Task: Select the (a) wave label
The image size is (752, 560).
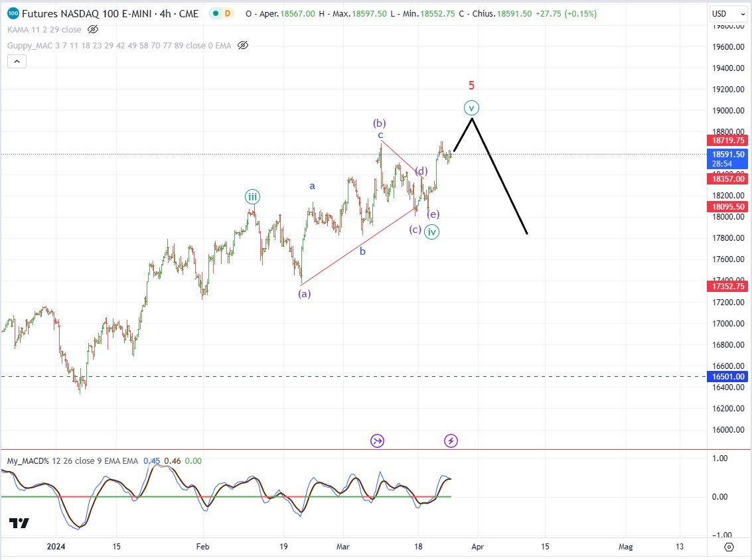Action: click(x=305, y=293)
